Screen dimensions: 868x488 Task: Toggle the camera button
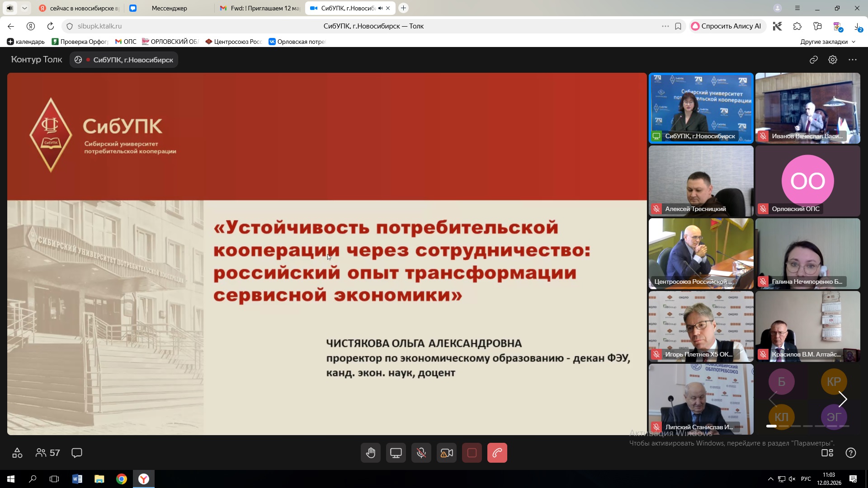coord(447,453)
